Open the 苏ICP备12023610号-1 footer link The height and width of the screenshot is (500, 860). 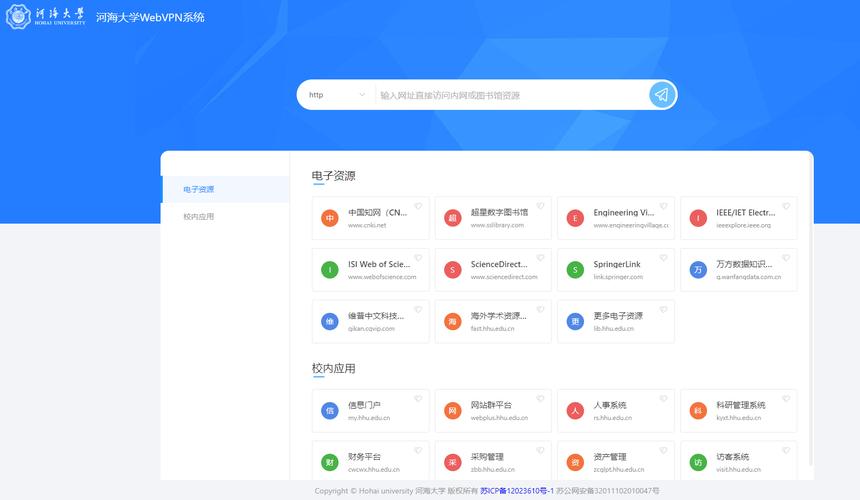point(516,491)
